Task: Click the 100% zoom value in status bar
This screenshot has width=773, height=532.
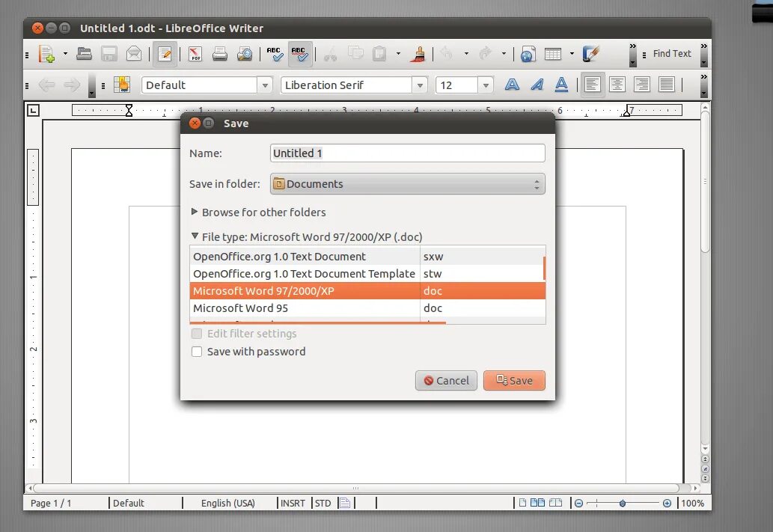Action: pos(693,504)
